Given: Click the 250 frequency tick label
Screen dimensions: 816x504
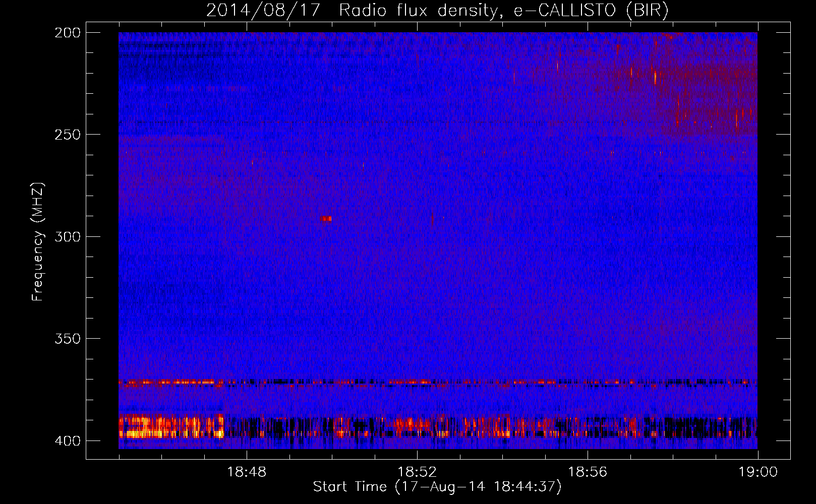Looking at the screenshot, I should tap(67, 135).
